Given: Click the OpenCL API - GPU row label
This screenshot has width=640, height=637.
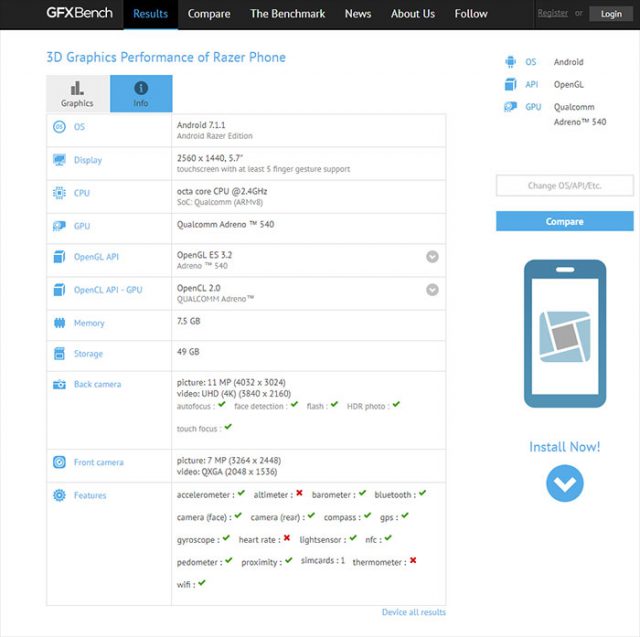Looking at the screenshot, I should [x=108, y=290].
